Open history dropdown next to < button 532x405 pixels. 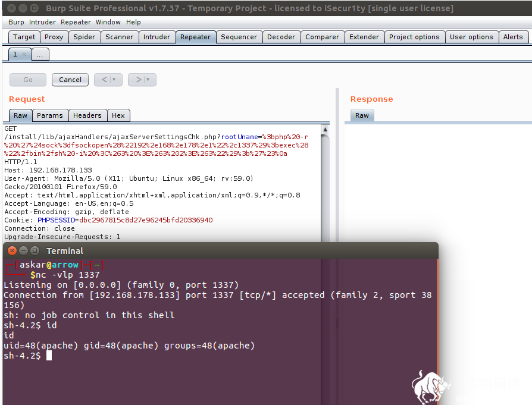114,80
